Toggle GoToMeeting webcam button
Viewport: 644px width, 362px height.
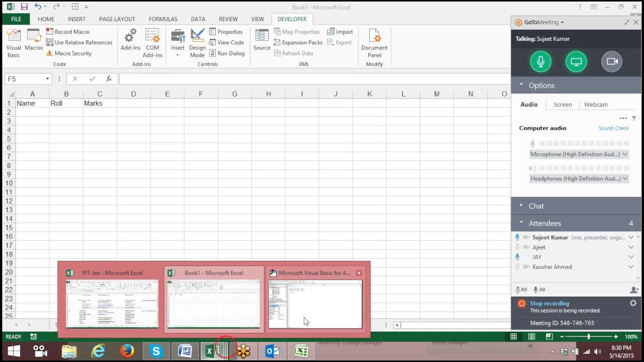(612, 62)
